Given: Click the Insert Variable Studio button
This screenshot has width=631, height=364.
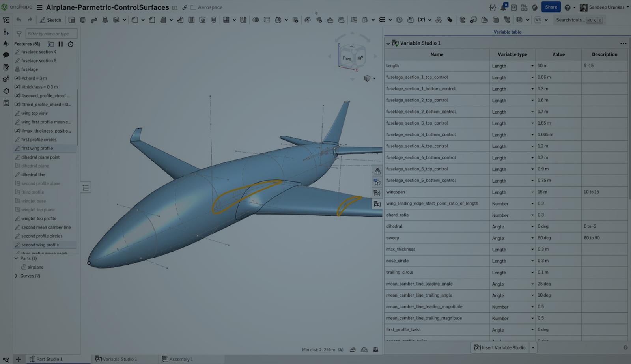Looking at the screenshot, I should tap(501, 347).
